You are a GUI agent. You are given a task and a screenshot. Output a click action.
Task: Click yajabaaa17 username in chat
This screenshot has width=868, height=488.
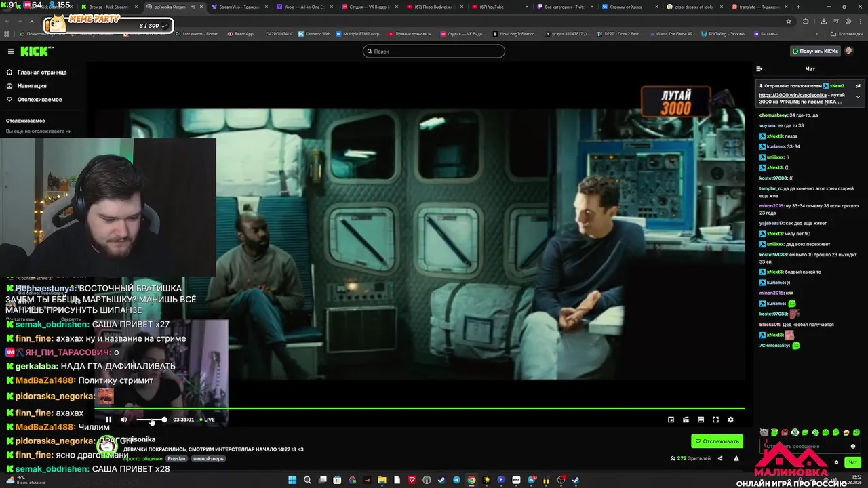coord(772,223)
